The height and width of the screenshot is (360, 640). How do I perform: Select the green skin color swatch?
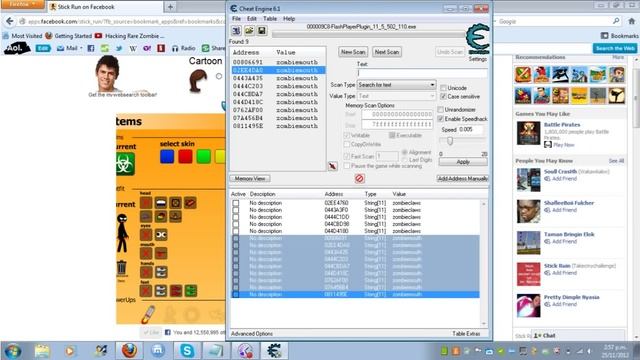coord(204,157)
